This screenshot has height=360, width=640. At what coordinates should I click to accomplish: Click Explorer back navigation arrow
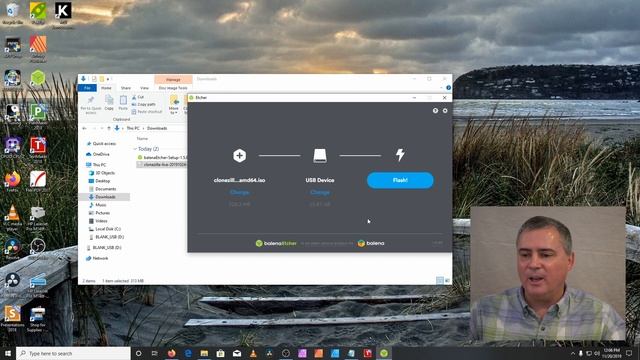84,128
